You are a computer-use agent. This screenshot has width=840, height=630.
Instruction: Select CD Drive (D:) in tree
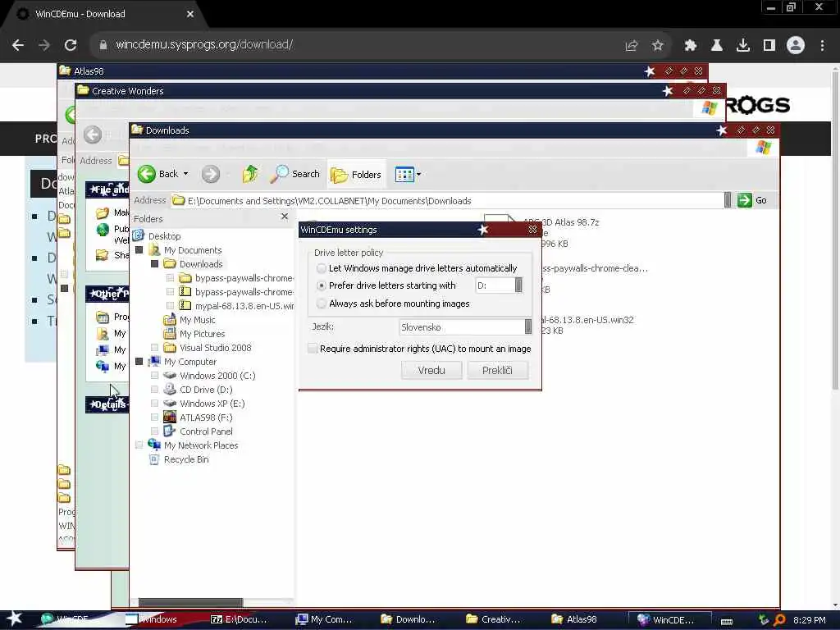pos(206,390)
